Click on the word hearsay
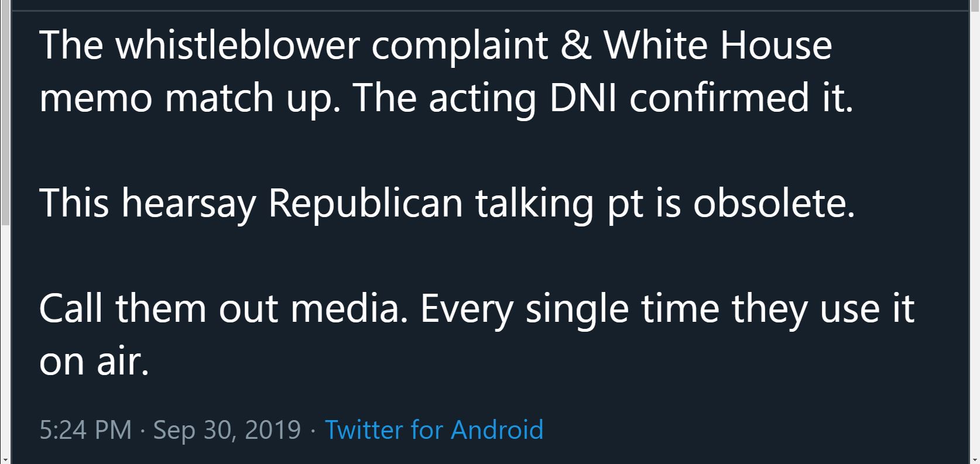This screenshot has width=980, height=464. click(189, 203)
